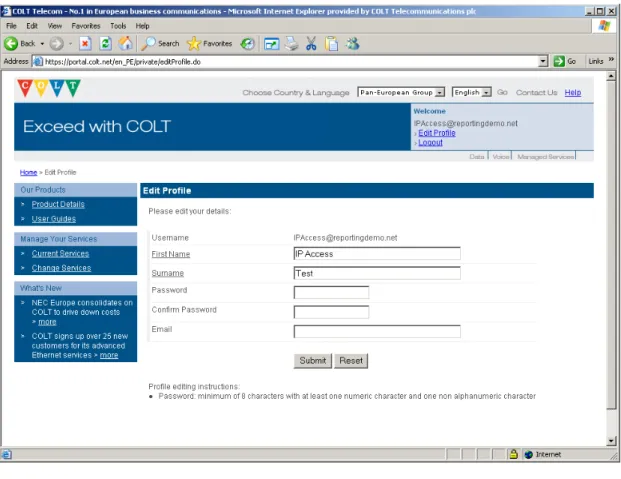Viewport: 621px width, 479px height.
Task: Open Forward button history dropdown arrow
Action: [x=70, y=44]
